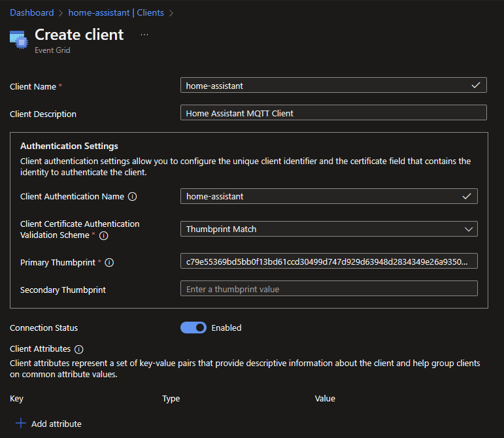The height and width of the screenshot is (438, 504).
Task: Click the plus icon for Add attribute
Action: (20, 423)
